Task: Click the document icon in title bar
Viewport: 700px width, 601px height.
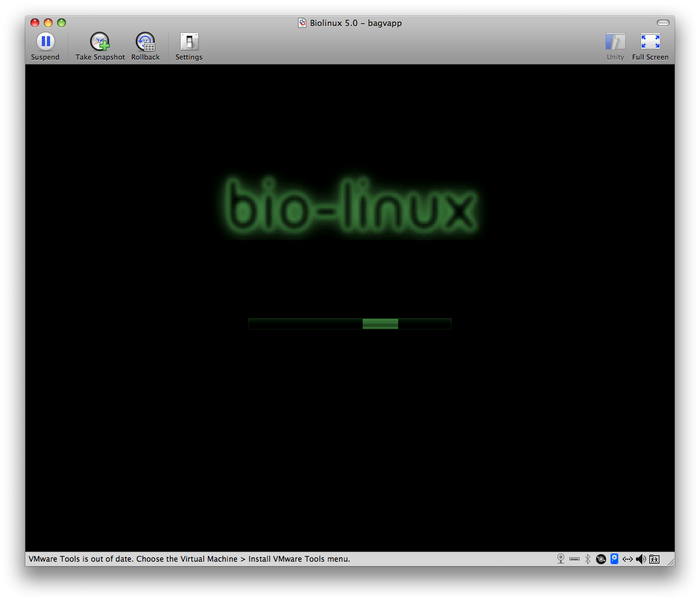Action: click(302, 23)
